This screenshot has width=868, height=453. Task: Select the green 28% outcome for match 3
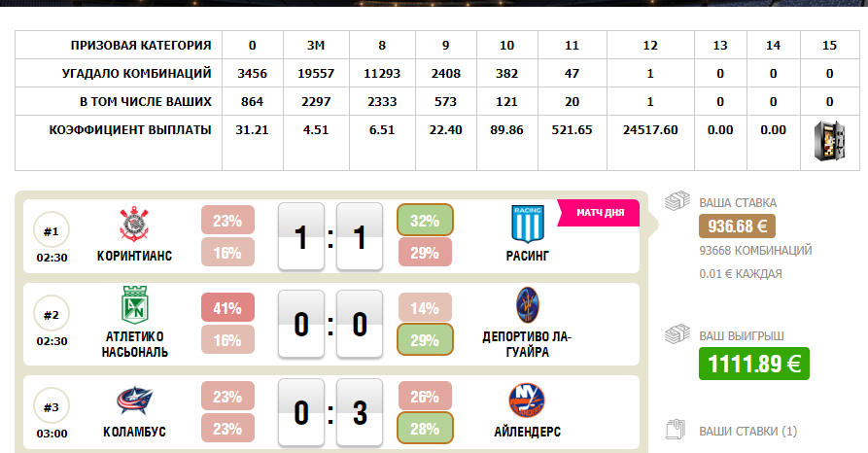pos(425,430)
